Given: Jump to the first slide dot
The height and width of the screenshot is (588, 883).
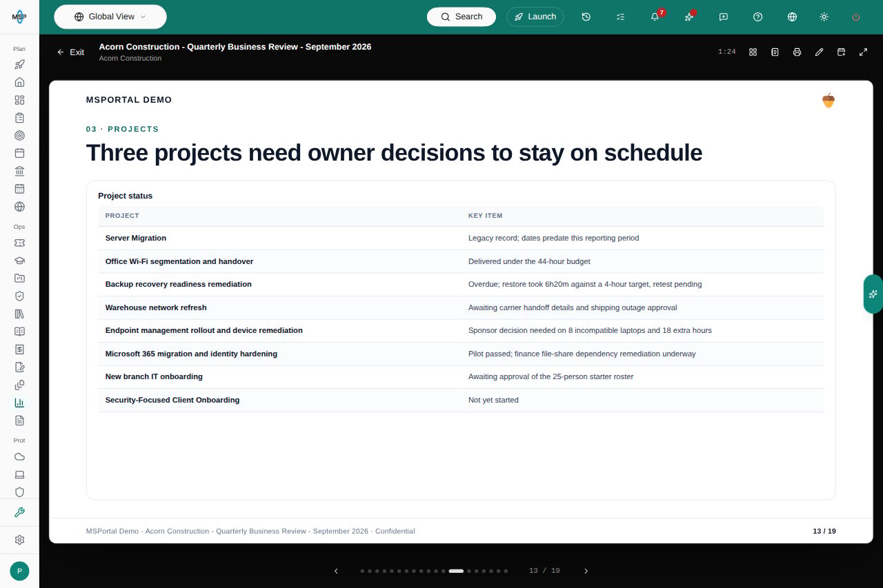Looking at the screenshot, I should [x=362, y=571].
